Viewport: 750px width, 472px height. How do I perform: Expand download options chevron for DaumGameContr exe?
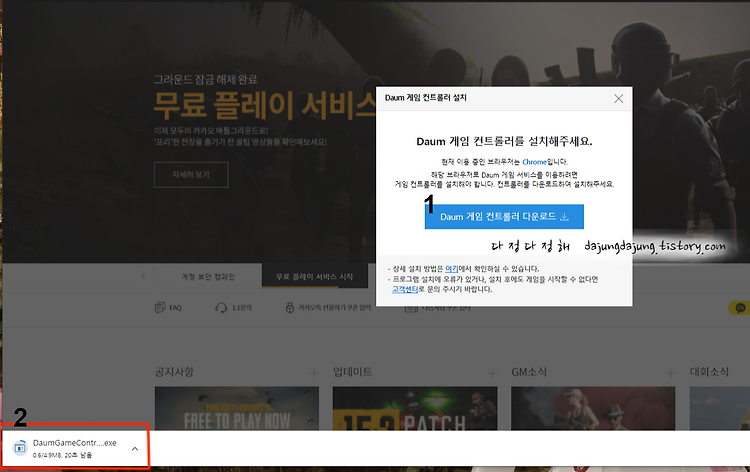point(135,449)
